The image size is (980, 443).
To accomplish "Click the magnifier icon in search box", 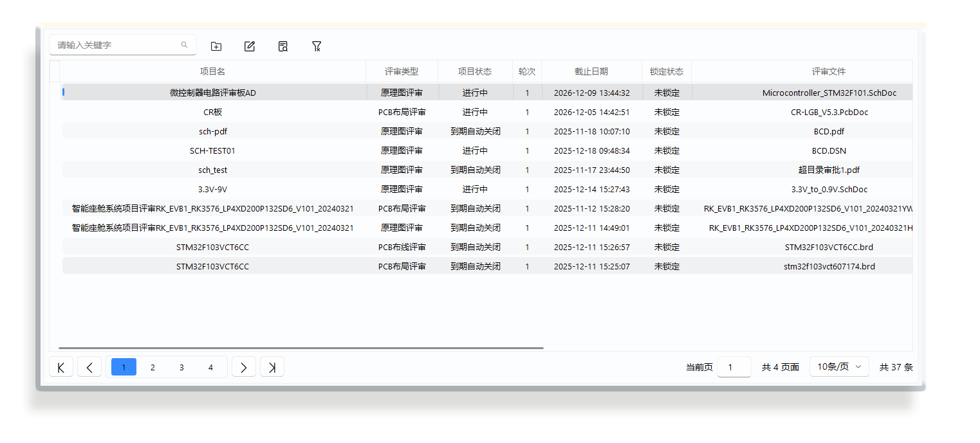I will pyautogui.click(x=184, y=45).
